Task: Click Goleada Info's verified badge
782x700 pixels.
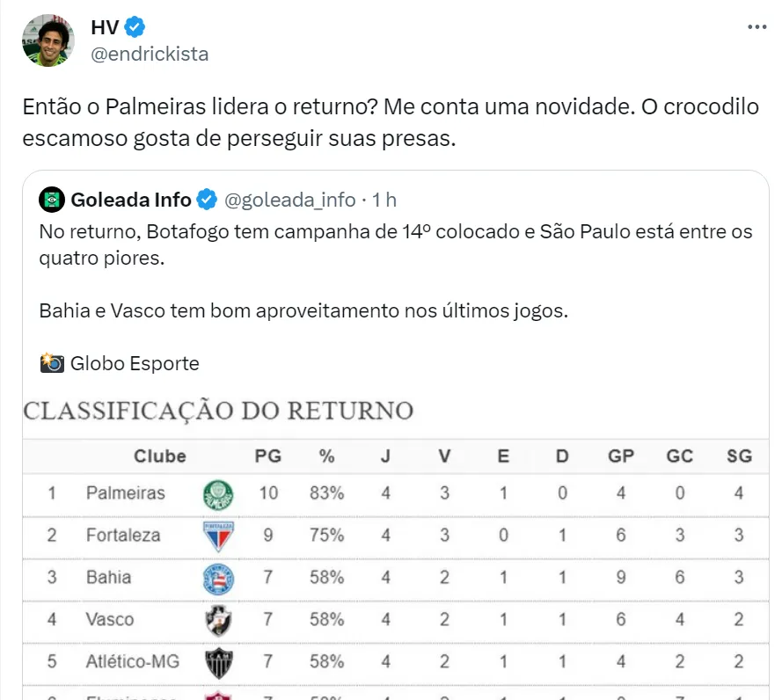Action: [207, 200]
